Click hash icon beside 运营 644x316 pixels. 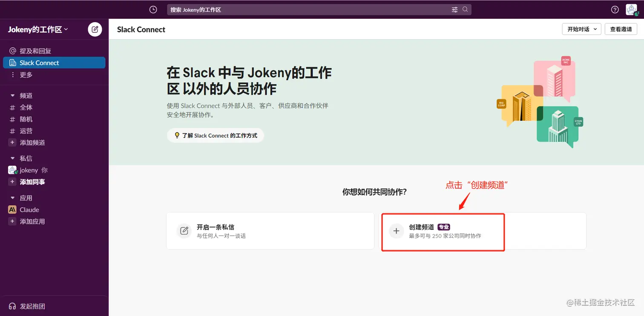click(12, 131)
